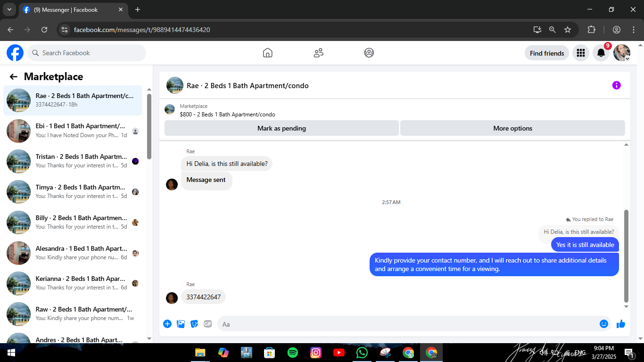Click the address bar URL
The height and width of the screenshot is (362, 644).
tap(142, 30)
